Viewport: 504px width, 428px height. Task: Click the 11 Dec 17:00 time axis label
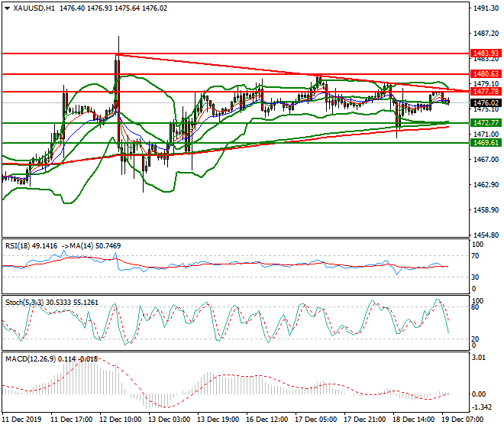click(72, 420)
